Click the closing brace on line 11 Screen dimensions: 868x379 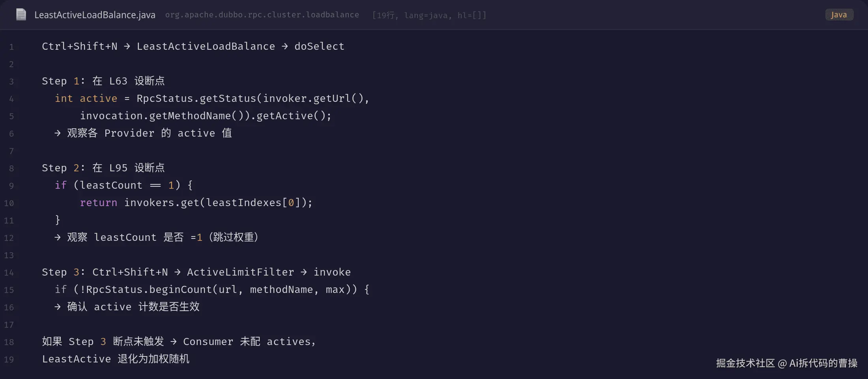coord(58,220)
